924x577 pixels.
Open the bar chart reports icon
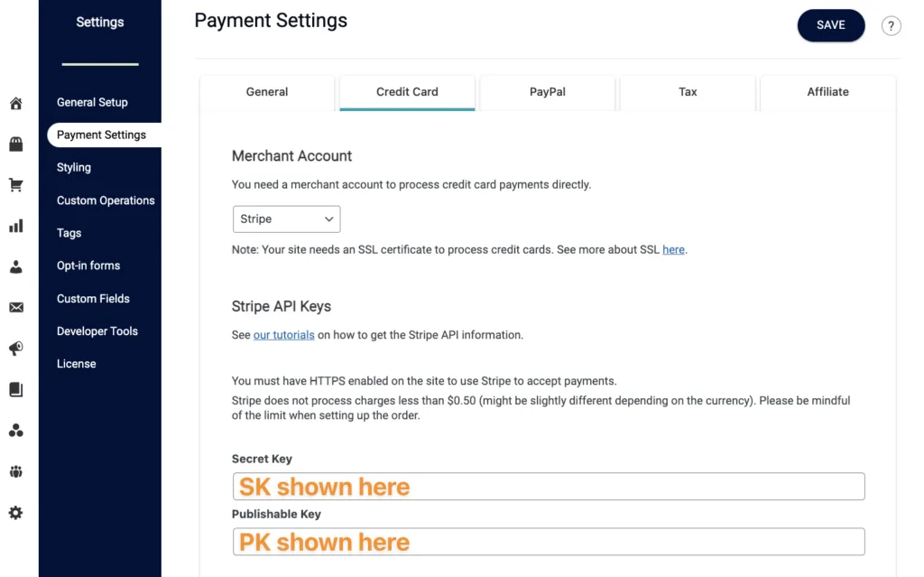tap(16, 226)
